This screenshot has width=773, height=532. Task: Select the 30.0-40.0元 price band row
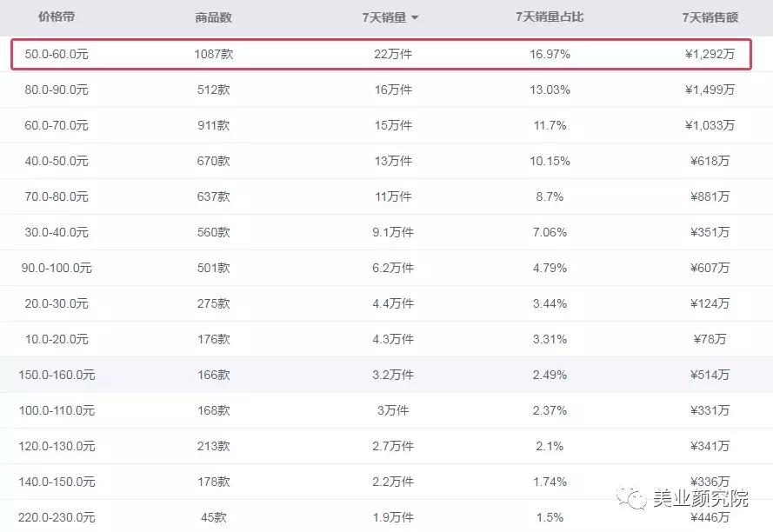[57, 232]
